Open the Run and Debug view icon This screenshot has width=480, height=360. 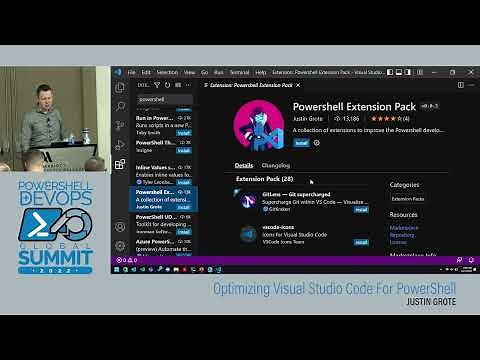120,145
